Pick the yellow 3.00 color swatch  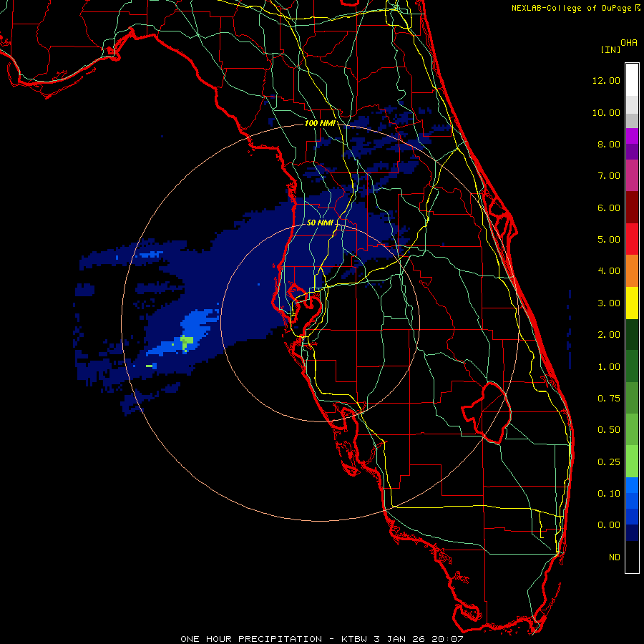point(632,303)
